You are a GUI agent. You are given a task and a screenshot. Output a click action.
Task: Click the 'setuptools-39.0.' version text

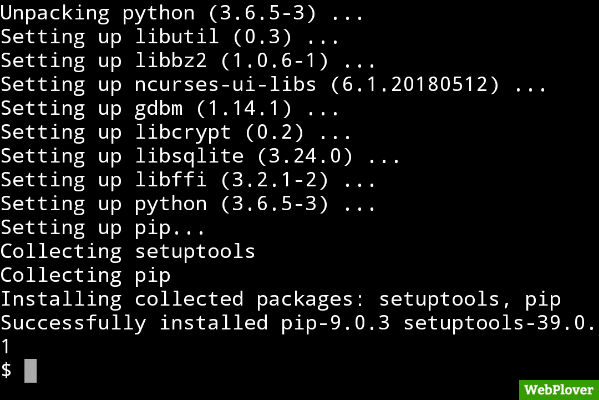click(499, 324)
